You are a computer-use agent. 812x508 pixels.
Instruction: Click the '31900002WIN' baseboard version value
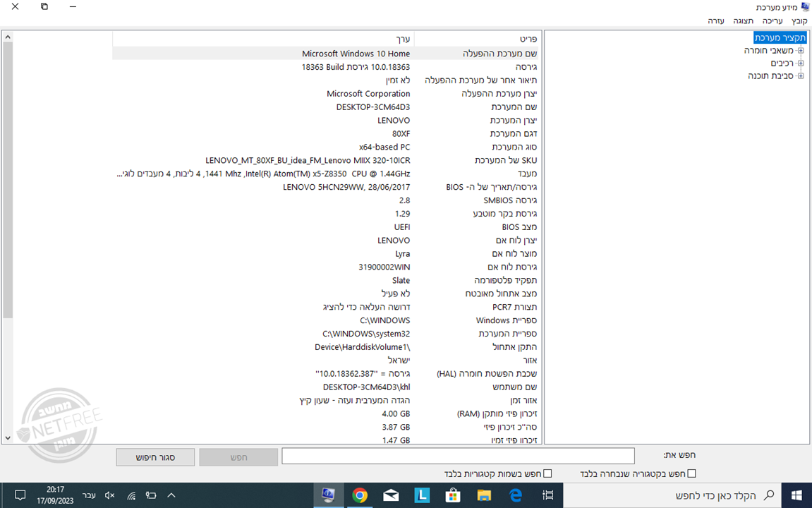[384, 267]
